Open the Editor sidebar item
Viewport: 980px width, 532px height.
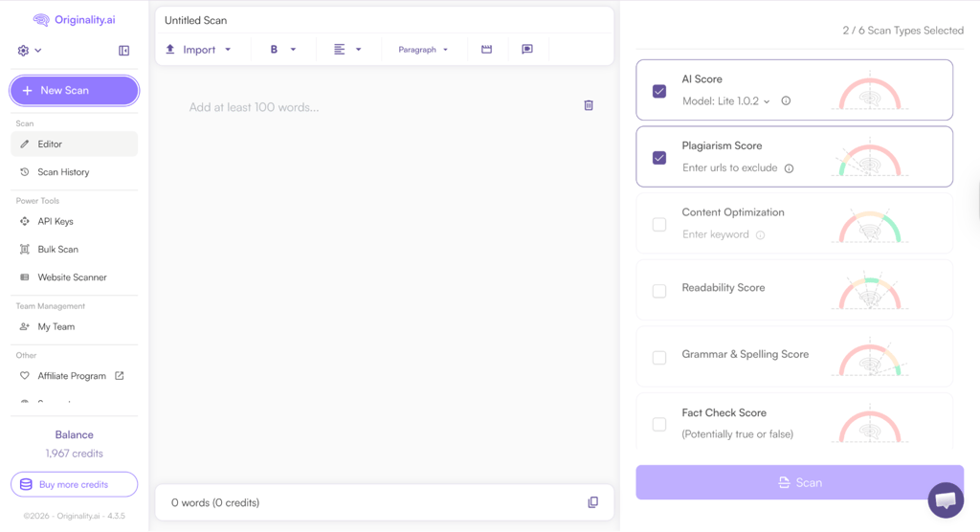tap(75, 144)
